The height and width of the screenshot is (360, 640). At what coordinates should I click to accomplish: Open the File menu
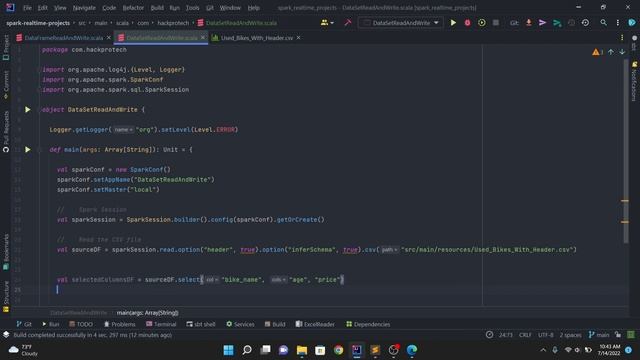[27, 8]
